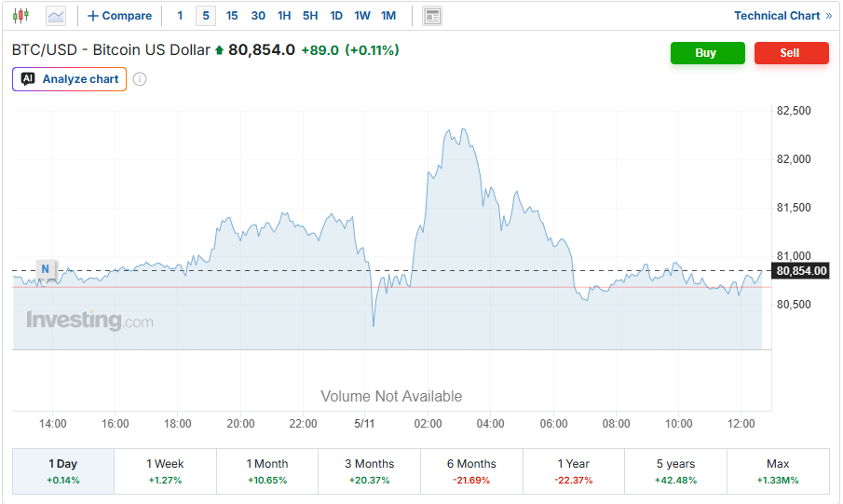Click the info icon beside Analyze chart
This screenshot has width=843, height=504.
140,79
